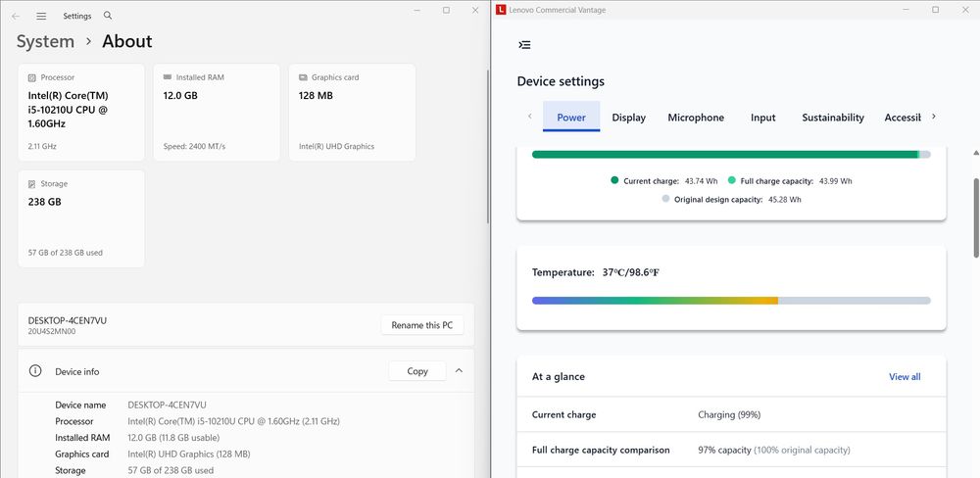Click the Intel(R) UHD Graphics card caption
Image resolution: width=980 pixels, height=478 pixels.
click(336, 146)
